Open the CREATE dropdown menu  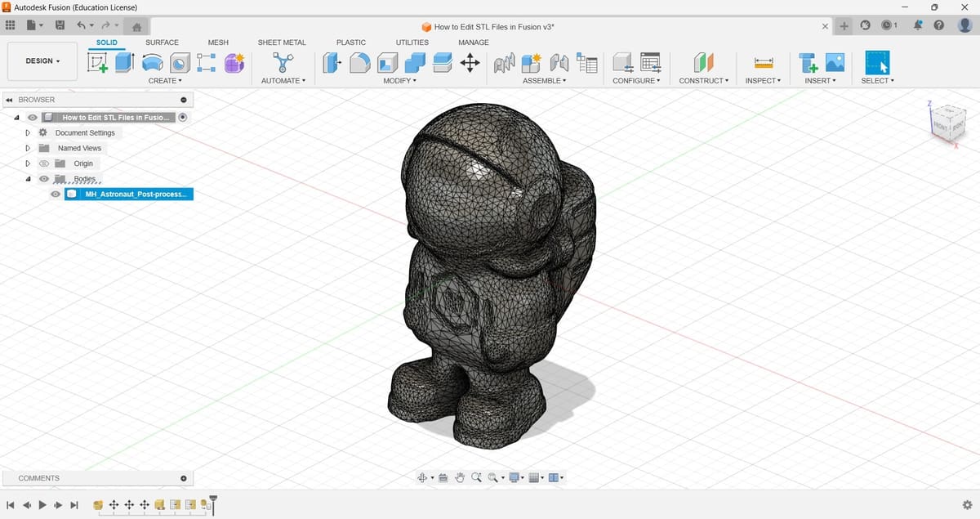click(x=165, y=81)
